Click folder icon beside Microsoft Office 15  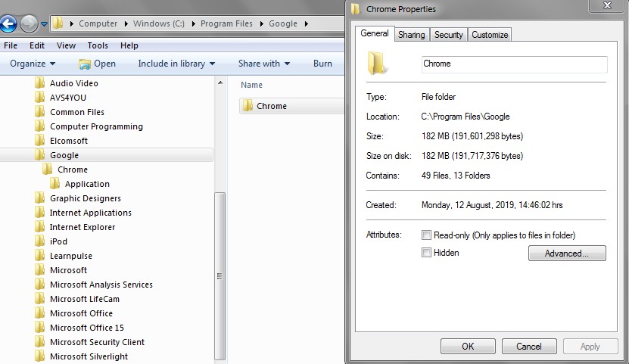point(39,328)
